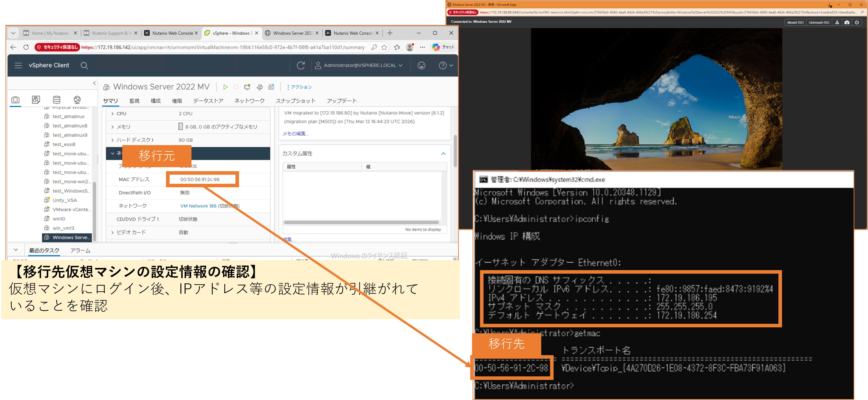Viewport: 868px width, 400px height.
Task: Click the toolbar icon left of the snapshot icon
Action: coord(260,87)
